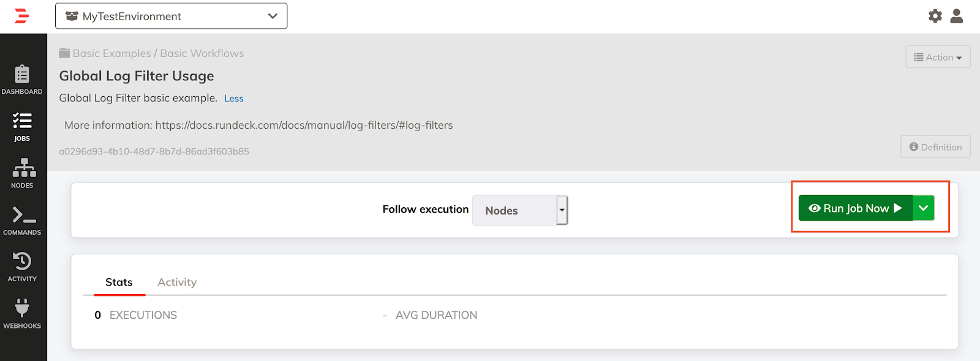
Task: Open Webhooks plug icon in sidebar
Action: pyautogui.click(x=22, y=314)
